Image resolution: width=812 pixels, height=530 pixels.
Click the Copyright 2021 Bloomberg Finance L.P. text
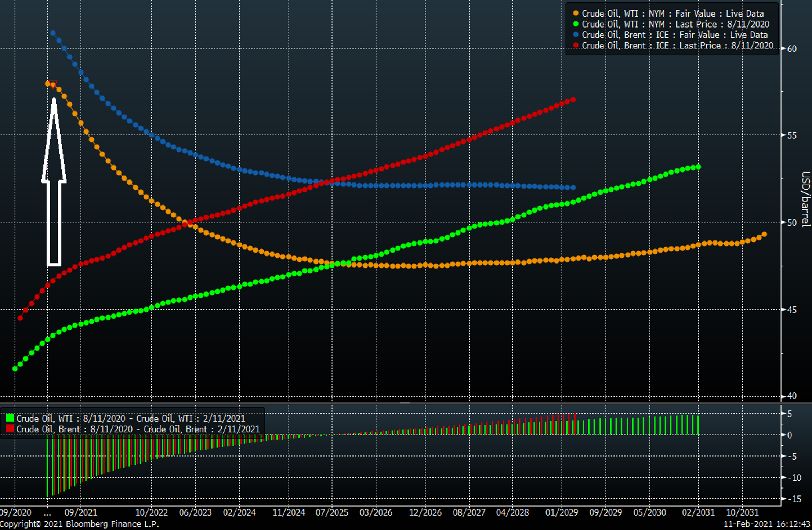click(x=80, y=524)
